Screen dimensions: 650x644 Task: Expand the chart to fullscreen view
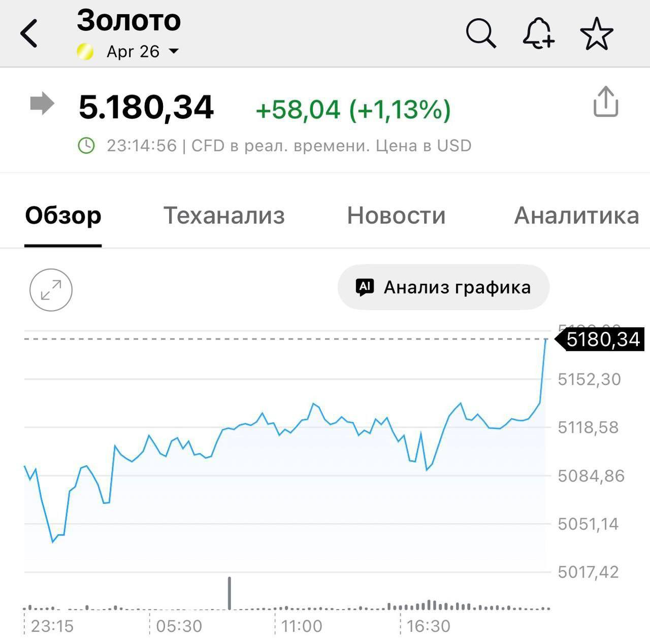coord(51,290)
